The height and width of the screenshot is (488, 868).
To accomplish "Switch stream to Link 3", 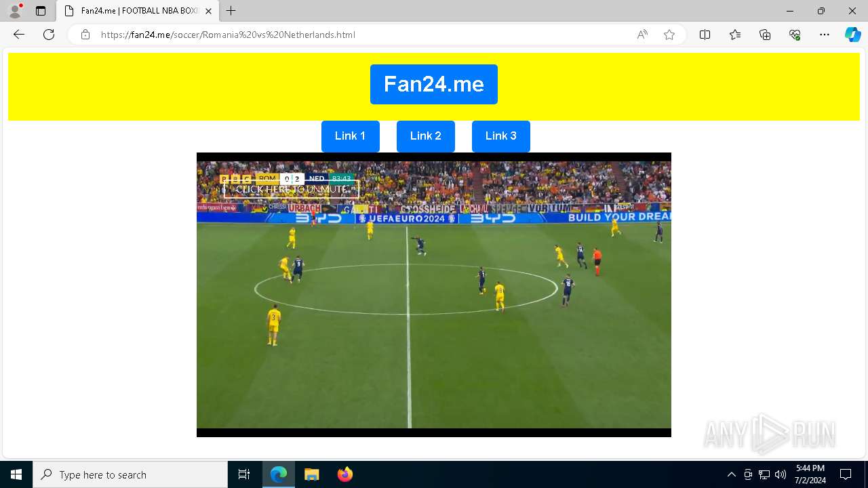I will click(500, 136).
